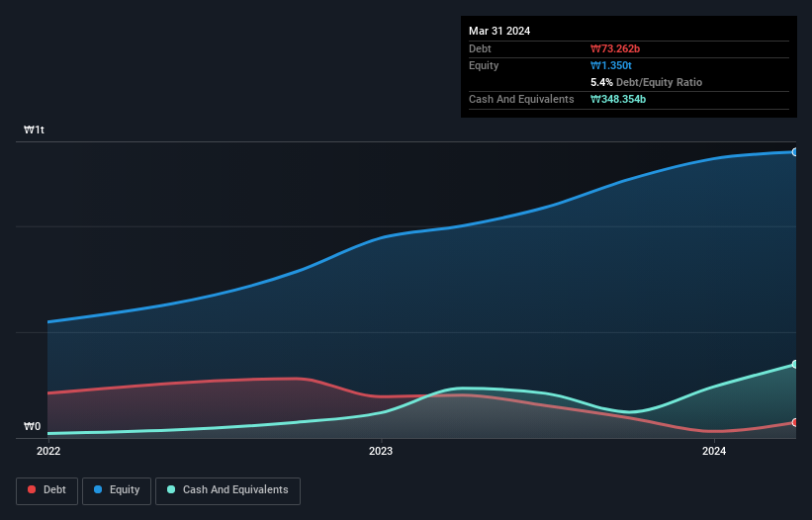Click the red Debt data point marker
Image resolution: width=812 pixels, height=520 pixels.
tap(795, 423)
